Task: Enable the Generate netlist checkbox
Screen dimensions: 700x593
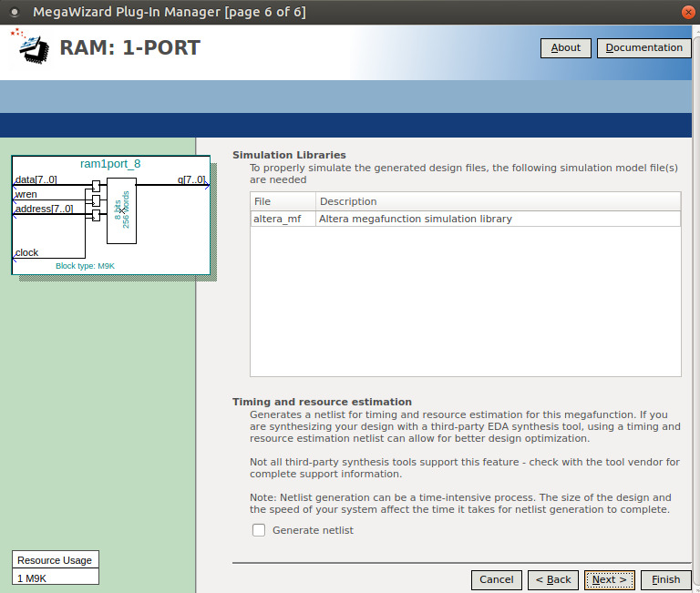Action: tap(259, 530)
